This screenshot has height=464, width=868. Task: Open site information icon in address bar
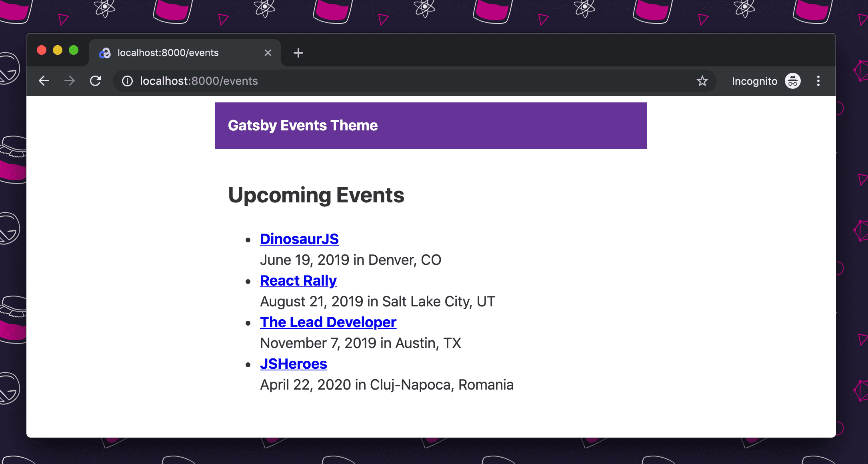coord(127,81)
